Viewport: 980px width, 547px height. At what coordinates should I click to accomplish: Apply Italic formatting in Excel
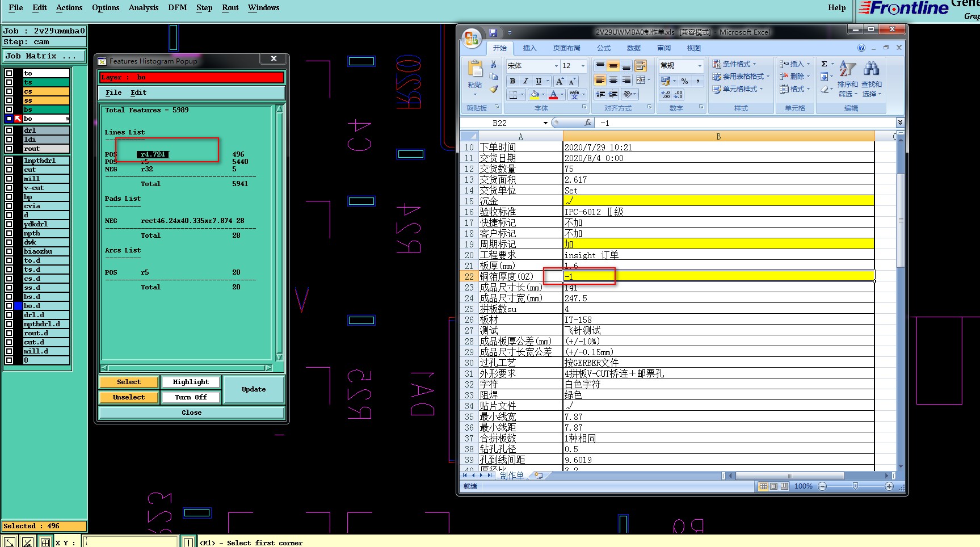pos(525,81)
